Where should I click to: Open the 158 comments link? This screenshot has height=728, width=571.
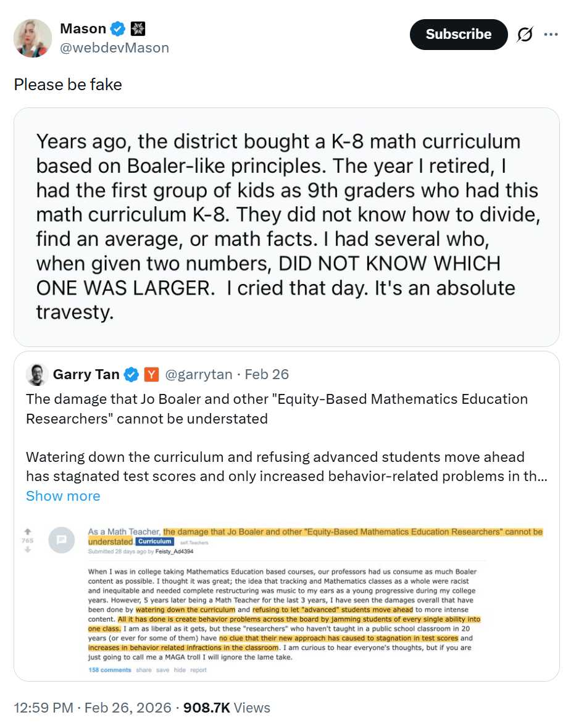coord(109,669)
